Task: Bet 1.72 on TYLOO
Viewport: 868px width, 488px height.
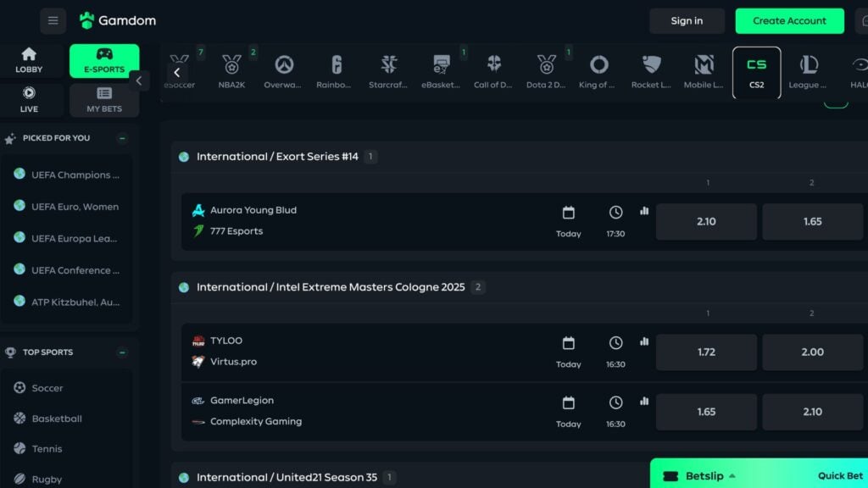Action: [706, 352]
